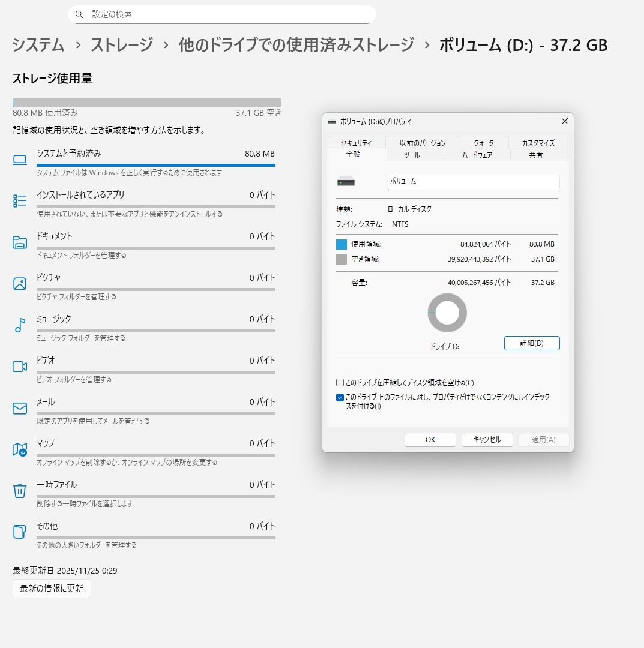This screenshot has width=644, height=648.
Task: Click the volume name text field
Action: [x=473, y=182]
